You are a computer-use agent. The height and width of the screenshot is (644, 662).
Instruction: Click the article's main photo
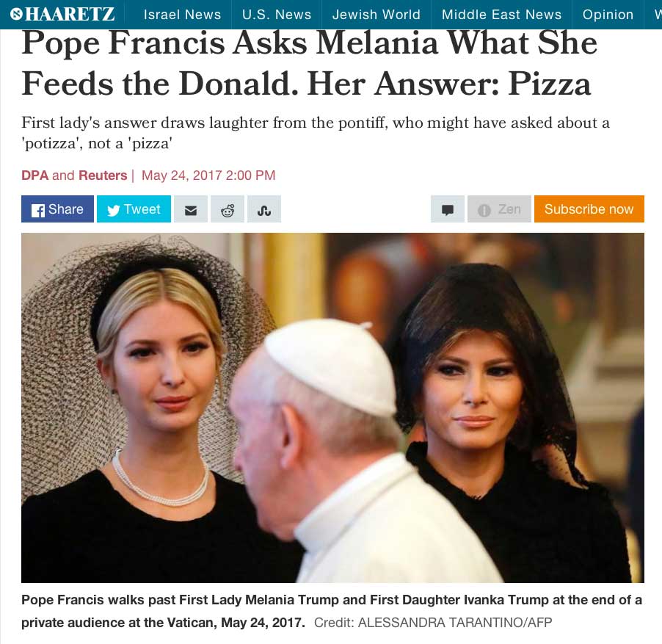click(332, 408)
